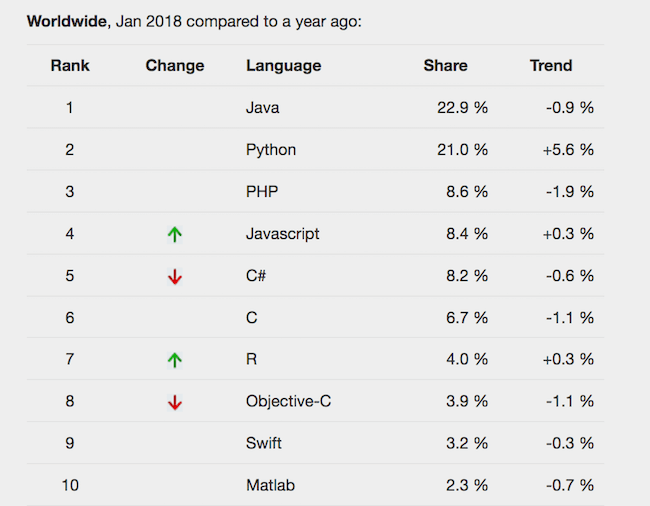Click the Change column header
Screen dimensions: 650x506
175,66
